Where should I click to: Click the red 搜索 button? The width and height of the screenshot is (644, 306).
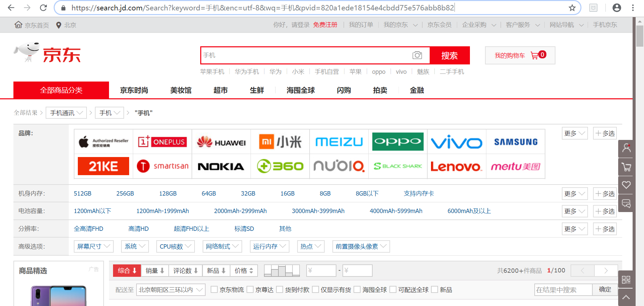pyautogui.click(x=449, y=55)
